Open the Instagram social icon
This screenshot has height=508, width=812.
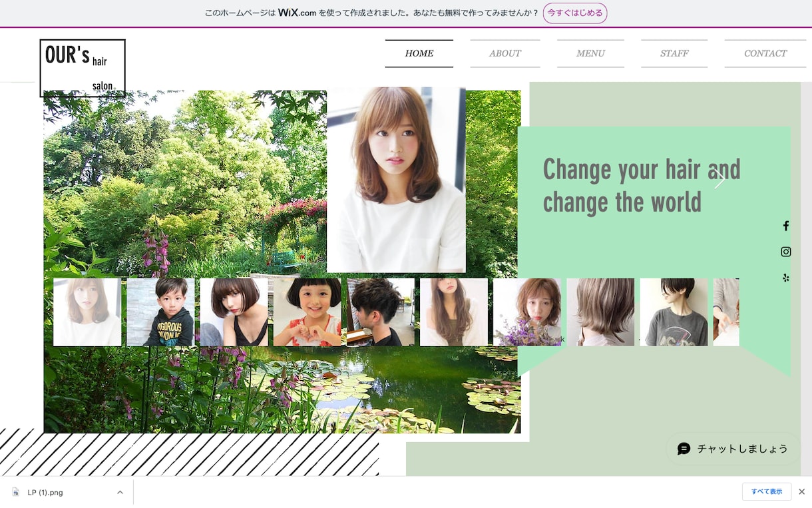coord(786,252)
